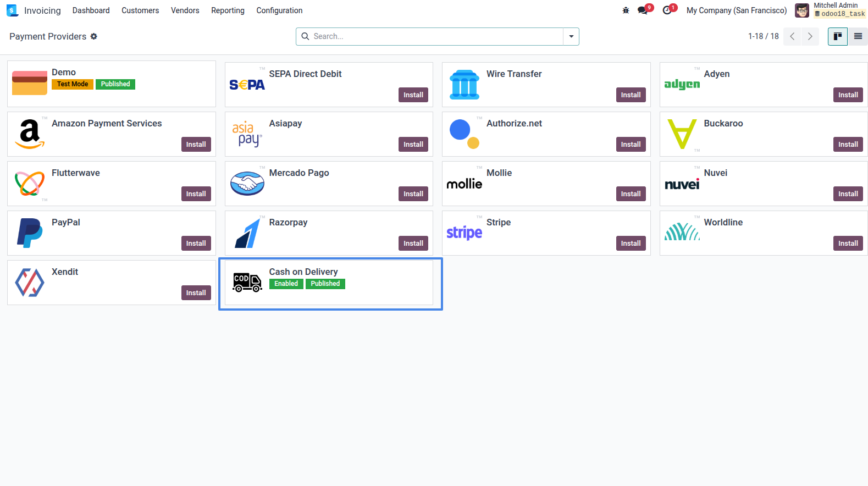
Task: Open the Configuration menu
Action: click(x=279, y=10)
